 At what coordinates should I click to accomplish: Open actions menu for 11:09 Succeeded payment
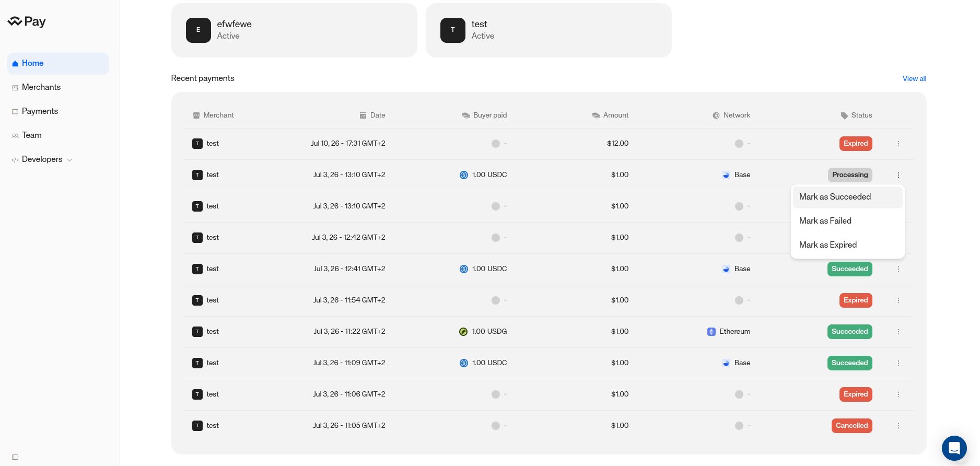coord(899,363)
